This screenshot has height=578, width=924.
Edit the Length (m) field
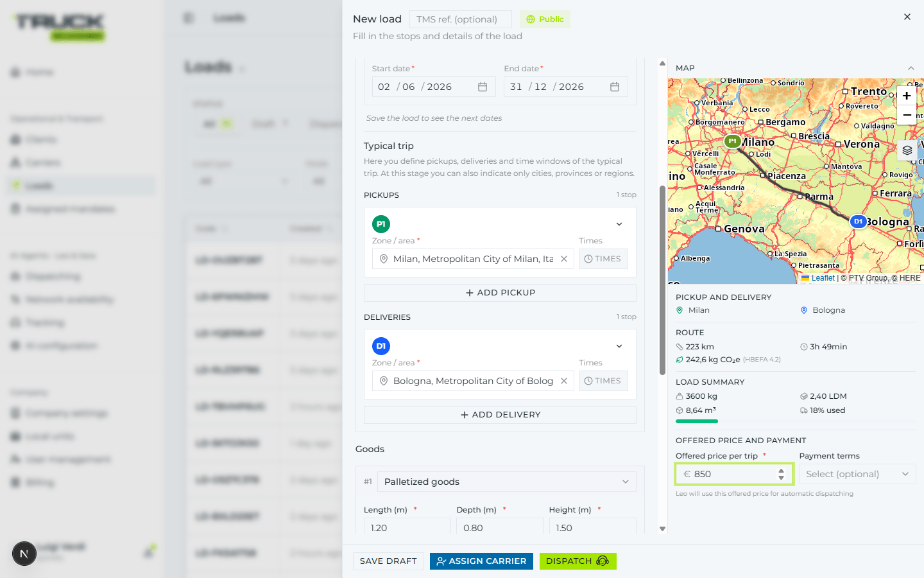coord(407,527)
